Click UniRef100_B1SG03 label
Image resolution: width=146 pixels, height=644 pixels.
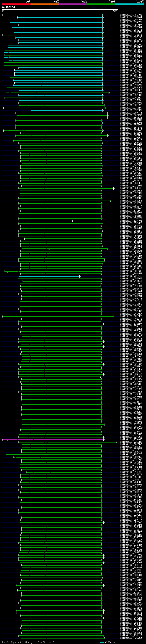pyautogui.click(x=131, y=472)
